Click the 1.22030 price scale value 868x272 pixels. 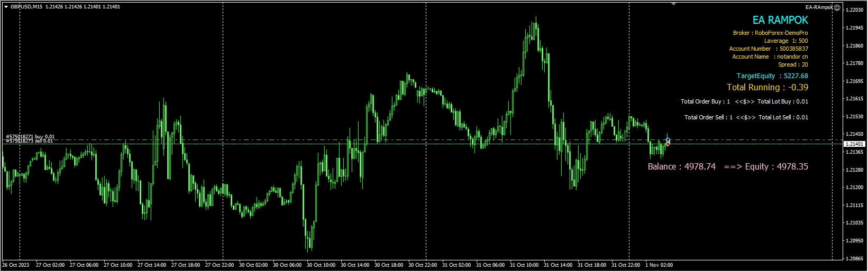854,10
